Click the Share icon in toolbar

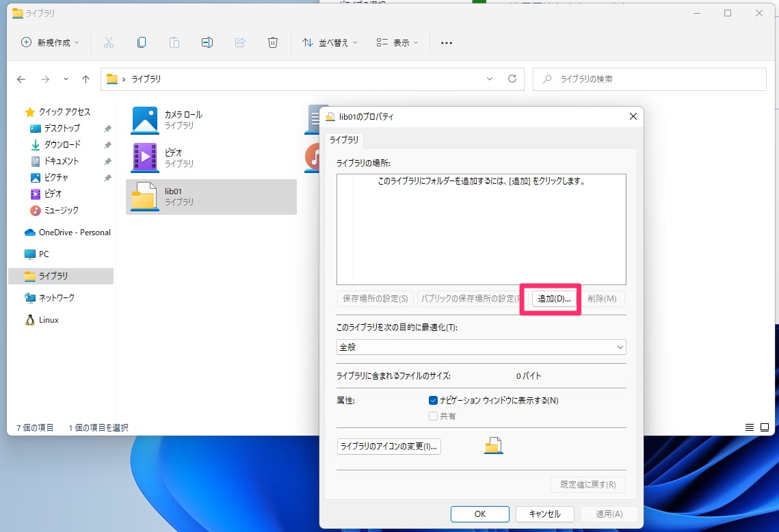[240, 42]
